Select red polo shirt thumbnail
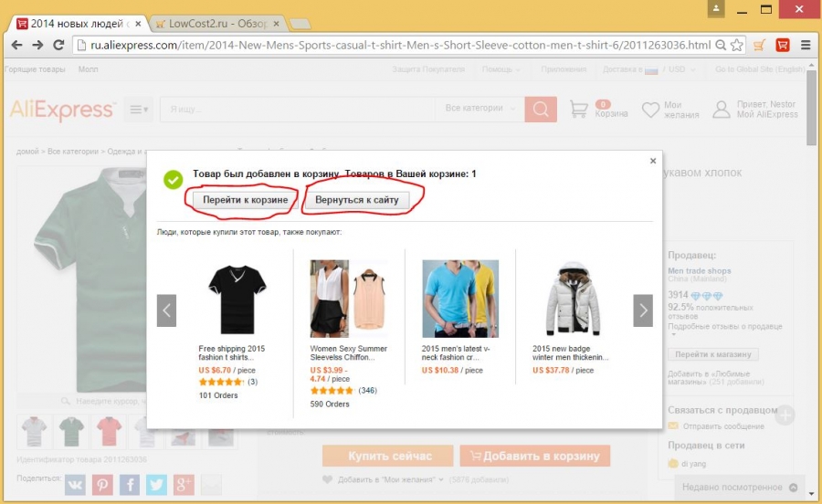Image resolution: width=822 pixels, height=504 pixels. (109, 431)
